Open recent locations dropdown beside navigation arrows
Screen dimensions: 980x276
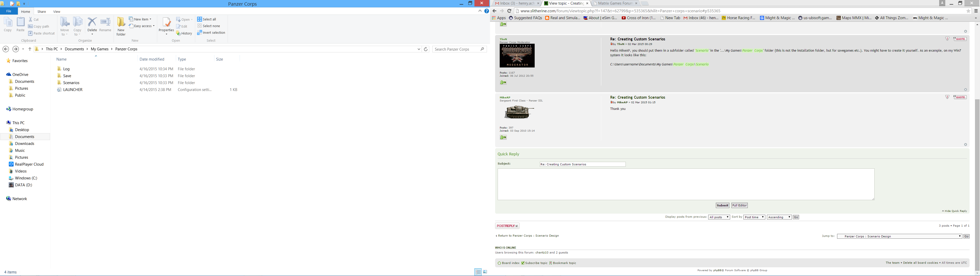pyautogui.click(x=23, y=49)
